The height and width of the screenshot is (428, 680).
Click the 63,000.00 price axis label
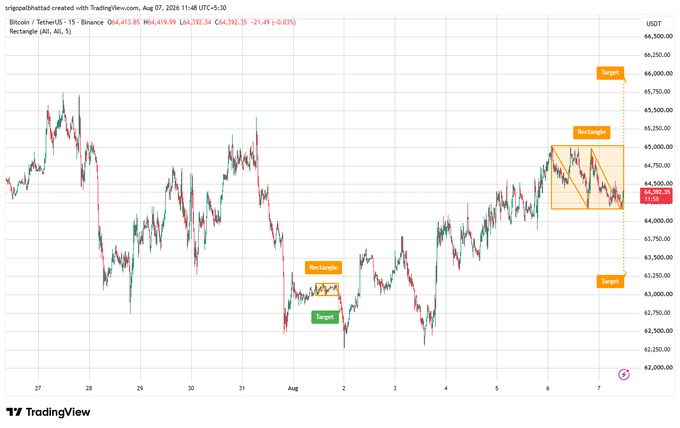658,294
